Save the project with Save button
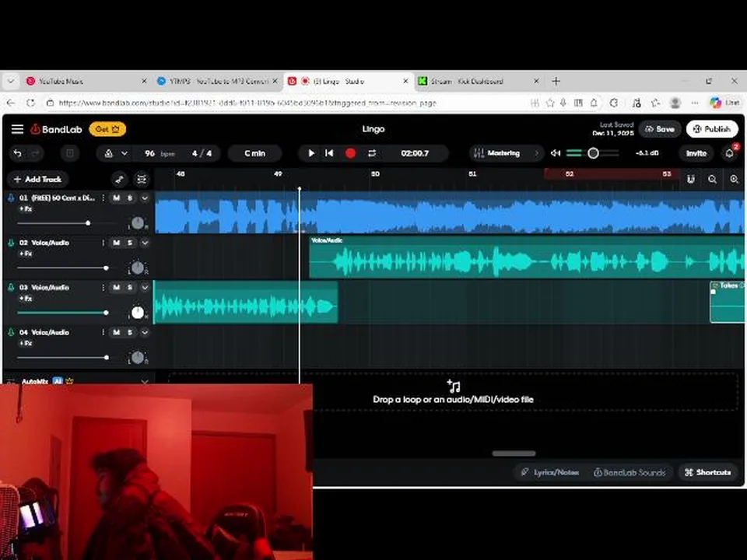 point(660,129)
